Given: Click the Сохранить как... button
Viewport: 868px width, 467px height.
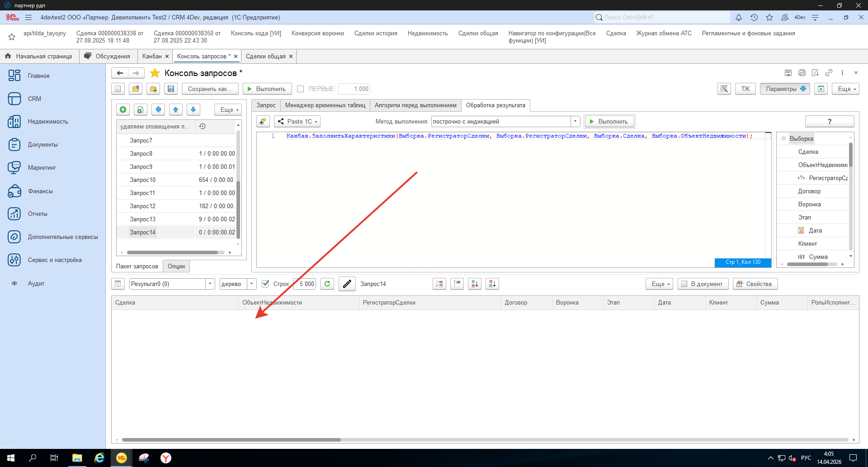Looking at the screenshot, I should coord(210,89).
